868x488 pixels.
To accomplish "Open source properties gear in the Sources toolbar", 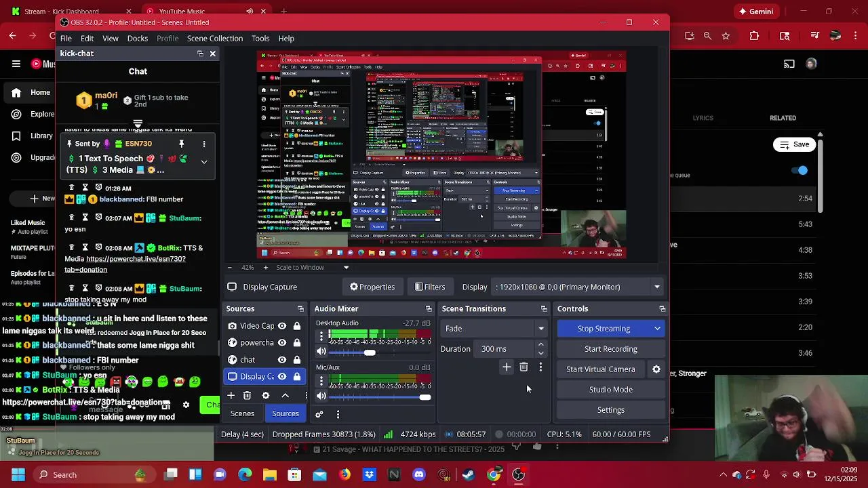I will click(266, 395).
